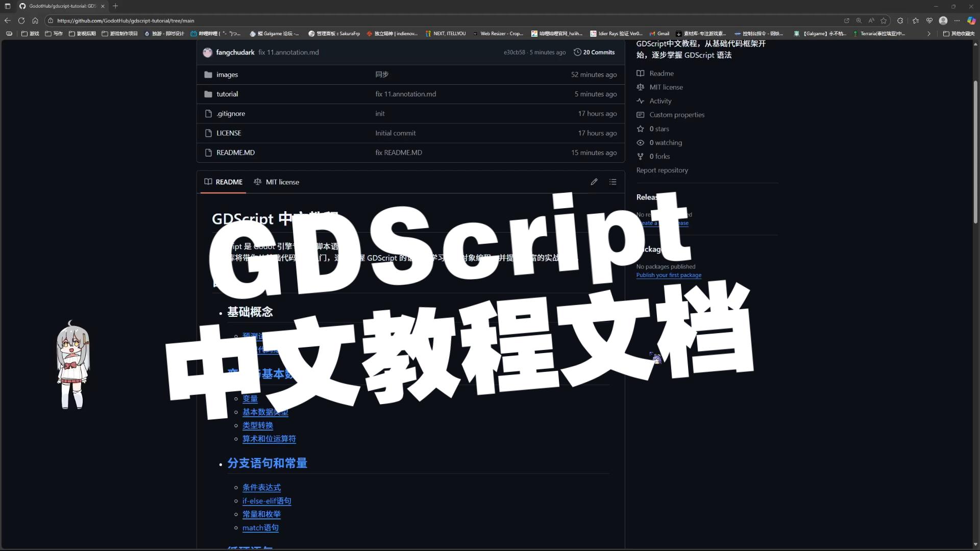Image resolution: width=980 pixels, height=551 pixels.
Task: Open the LICENSE file
Action: [x=229, y=133]
